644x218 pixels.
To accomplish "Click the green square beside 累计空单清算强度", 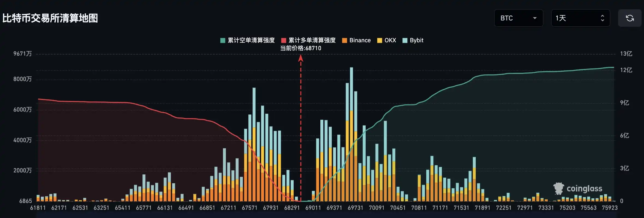I will [x=223, y=40].
